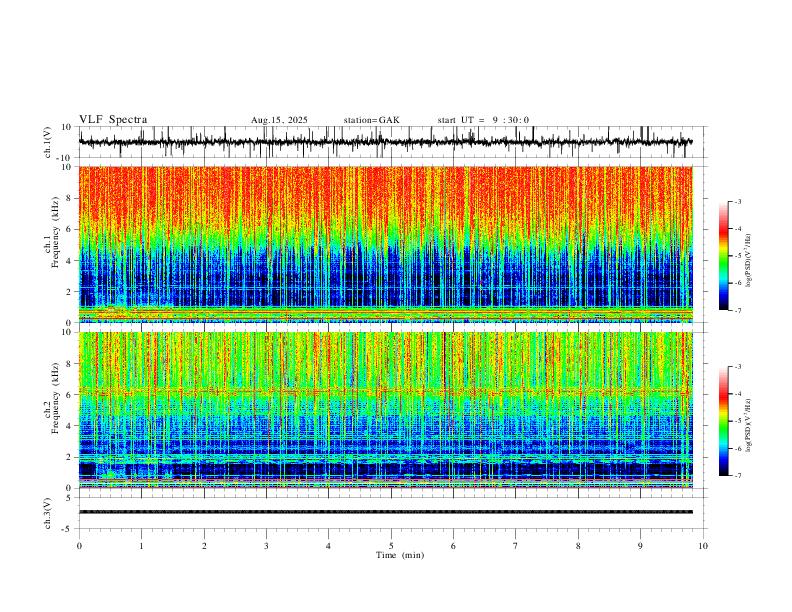Click the date 'Aug.15, 2025'
The width and height of the screenshot is (792, 612).
279,120
